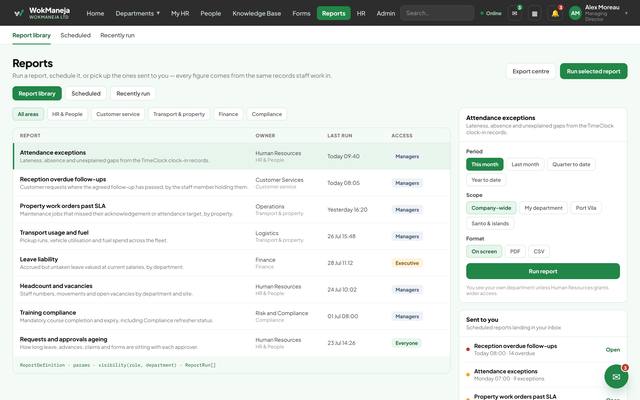Choose the Santo & Islands scope
The height and width of the screenshot is (400, 640).
pos(490,224)
